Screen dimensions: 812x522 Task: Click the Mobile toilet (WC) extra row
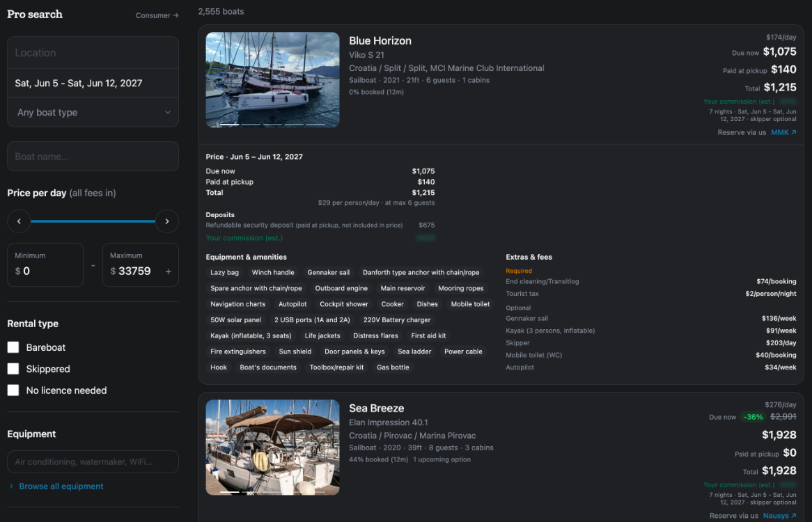coord(651,355)
